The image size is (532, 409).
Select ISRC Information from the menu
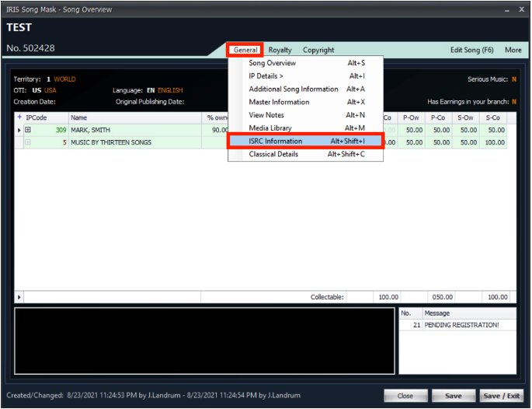(x=306, y=142)
